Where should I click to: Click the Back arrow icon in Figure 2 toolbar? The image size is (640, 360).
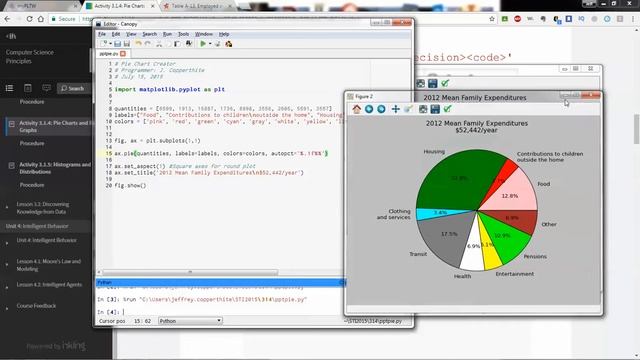click(x=369, y=109)
